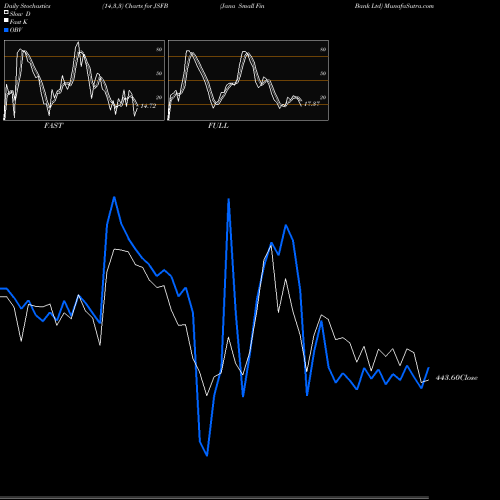
Task: Click the 80 level label in FAST chart
Action: click(x=159, y=49)
